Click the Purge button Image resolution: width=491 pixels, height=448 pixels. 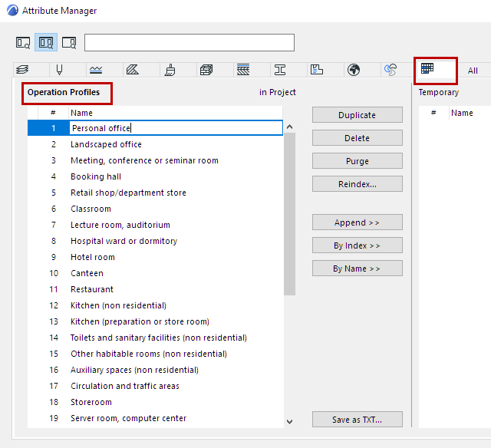358,161
